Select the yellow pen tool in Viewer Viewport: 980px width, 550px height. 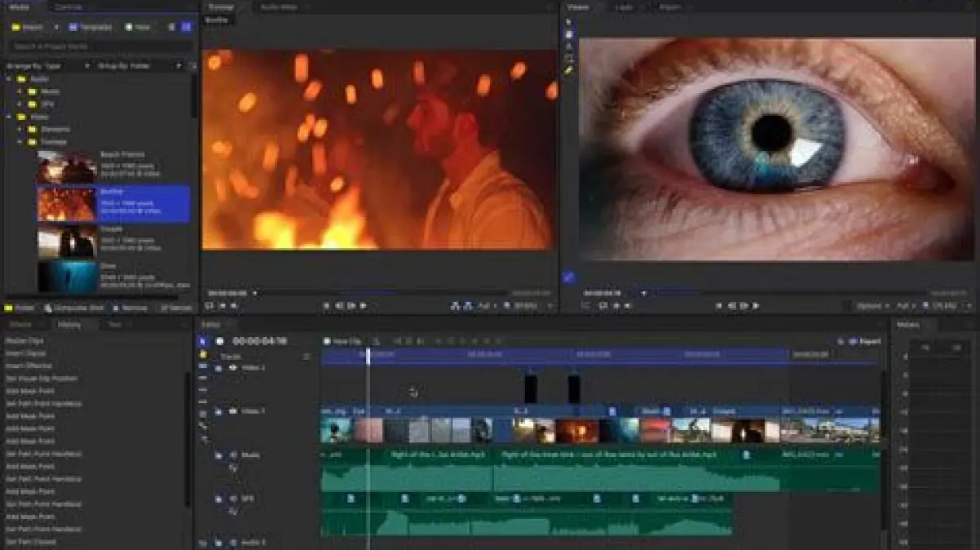569,71
